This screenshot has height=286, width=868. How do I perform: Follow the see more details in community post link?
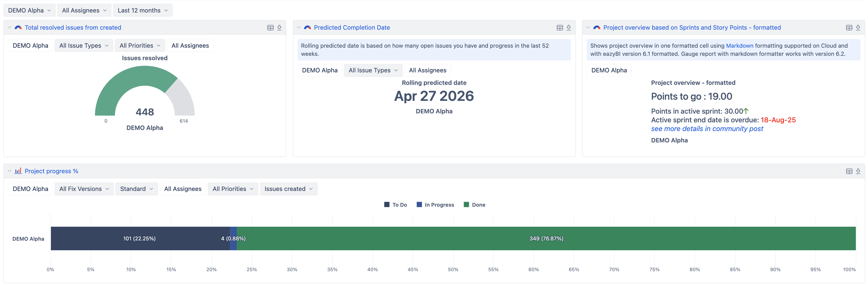(x=707, y=129)
